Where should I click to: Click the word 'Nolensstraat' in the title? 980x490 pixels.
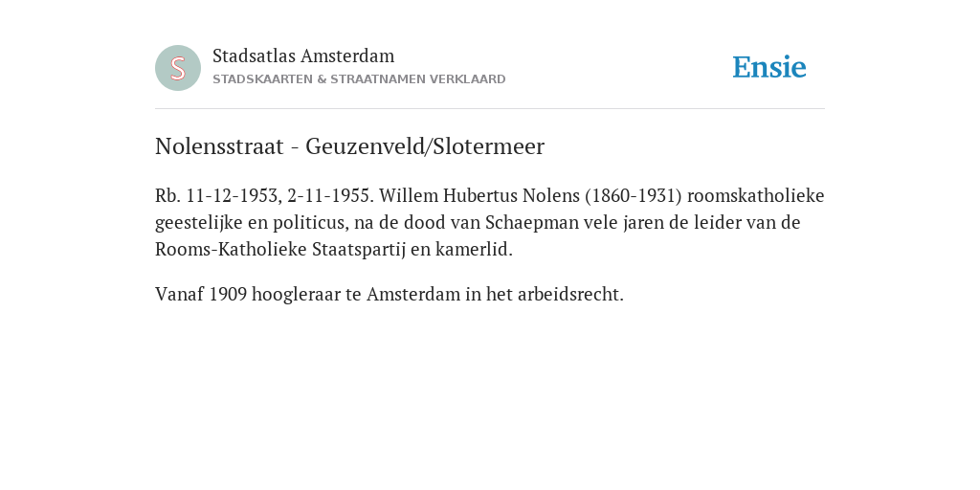pyautogui.click(x=219, y=146)
